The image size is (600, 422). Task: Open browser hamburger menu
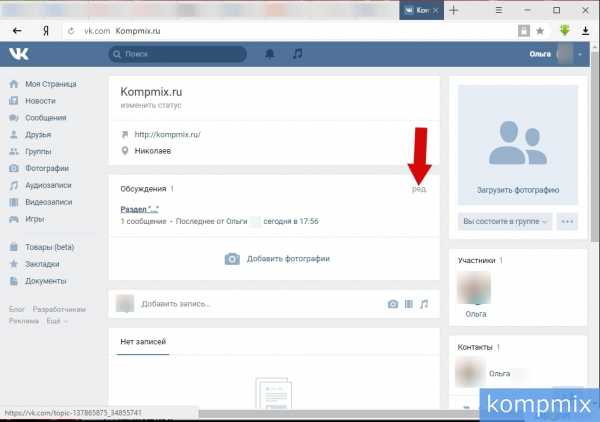point(499,10)
